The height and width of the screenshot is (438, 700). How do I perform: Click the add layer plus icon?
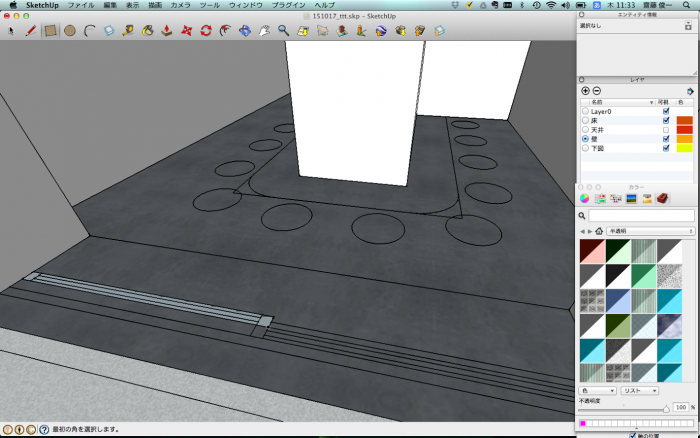click(586, 91)
